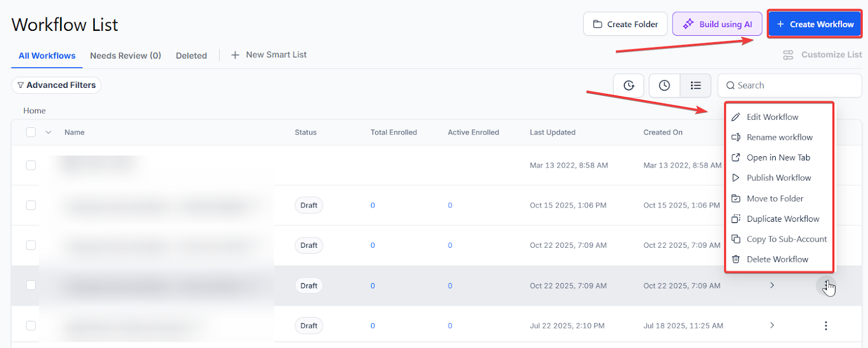Click the pencil icon for Edit Workflow
The image size is (868, 348).
coord(736,117)
